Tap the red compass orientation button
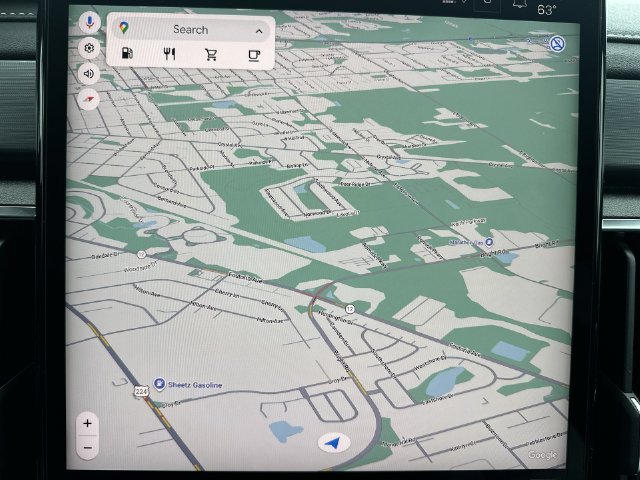This screenshot has height=480, width=640. click(x=89, y=99)
